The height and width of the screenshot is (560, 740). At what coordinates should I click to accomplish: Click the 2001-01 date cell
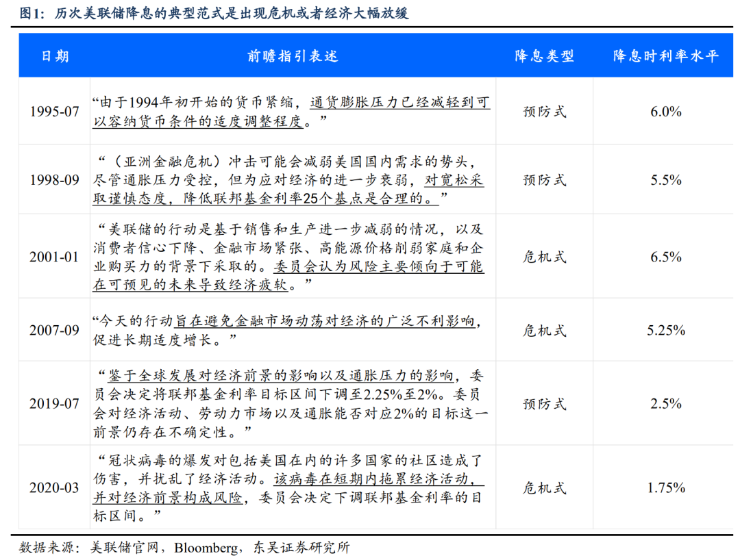coord(55,257)
